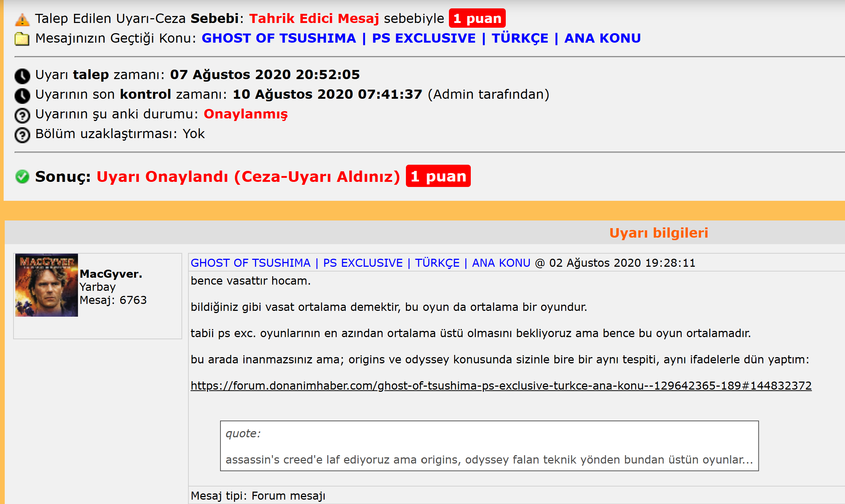
Task: Click clock icon beside son kontrol zamanı
Action: click(22, 95)
